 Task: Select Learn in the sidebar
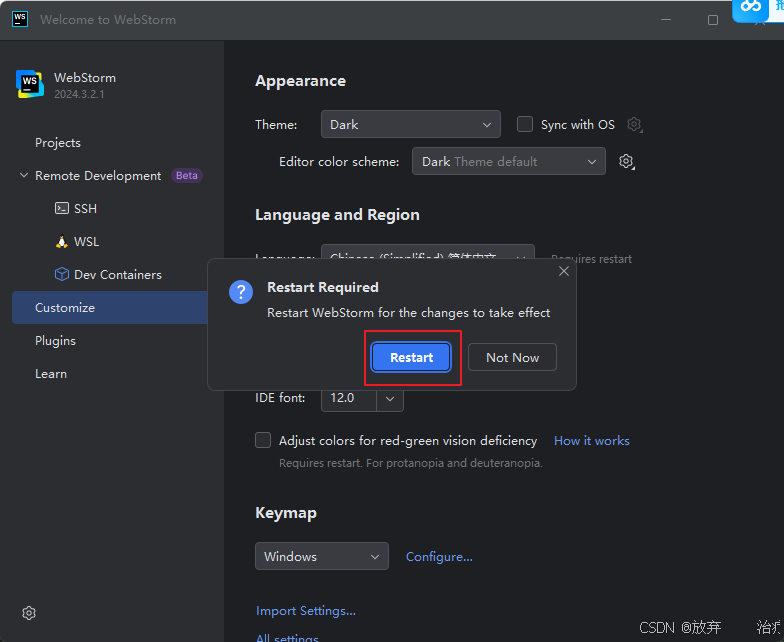click(50, 374)
